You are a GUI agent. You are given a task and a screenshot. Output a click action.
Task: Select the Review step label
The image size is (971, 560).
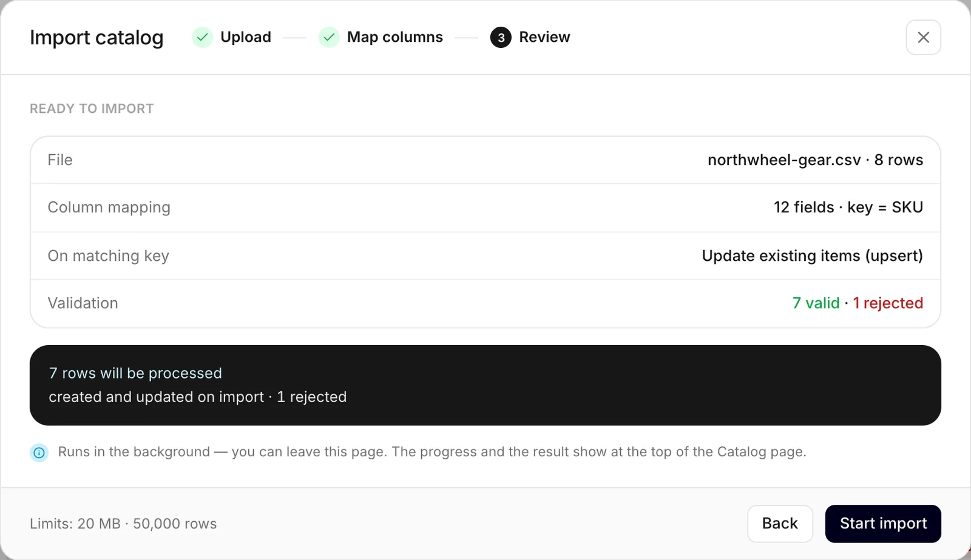click(x=544, y=37)
